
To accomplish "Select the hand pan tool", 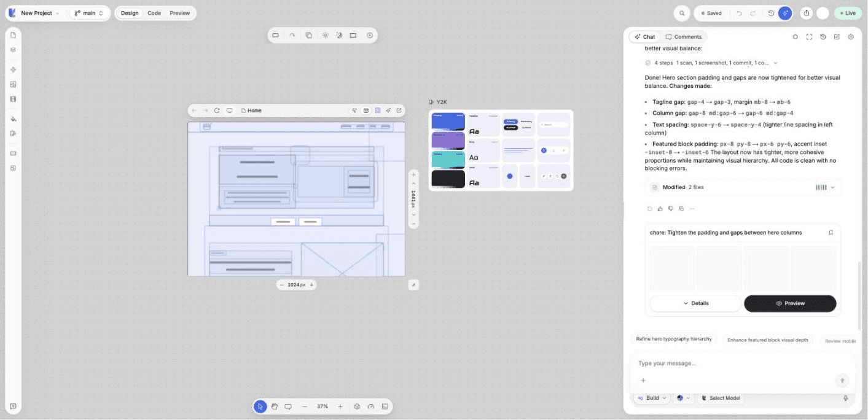I will pyautogui.click(x=275, y=406).
